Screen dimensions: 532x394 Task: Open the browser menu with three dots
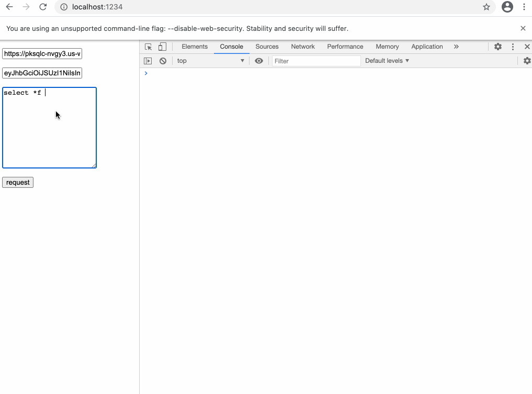point(525,7)
